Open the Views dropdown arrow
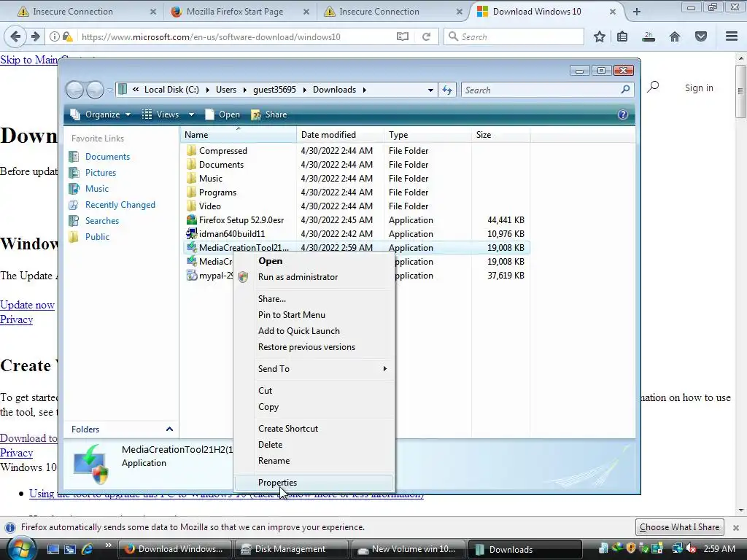Image resolution: width=747 pixels, height=560 pixels. pyautogui.click(x=192, y=114)
